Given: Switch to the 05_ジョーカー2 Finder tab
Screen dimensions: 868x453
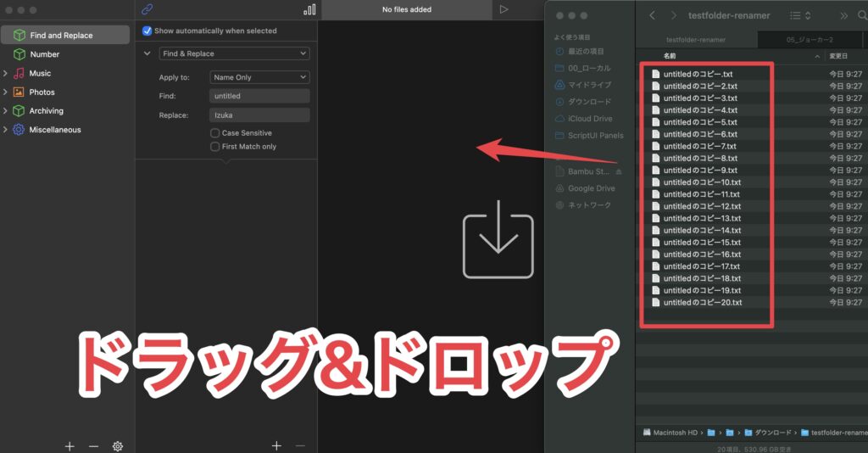Looking at the screenshot, I should click(x=810, y=39).
